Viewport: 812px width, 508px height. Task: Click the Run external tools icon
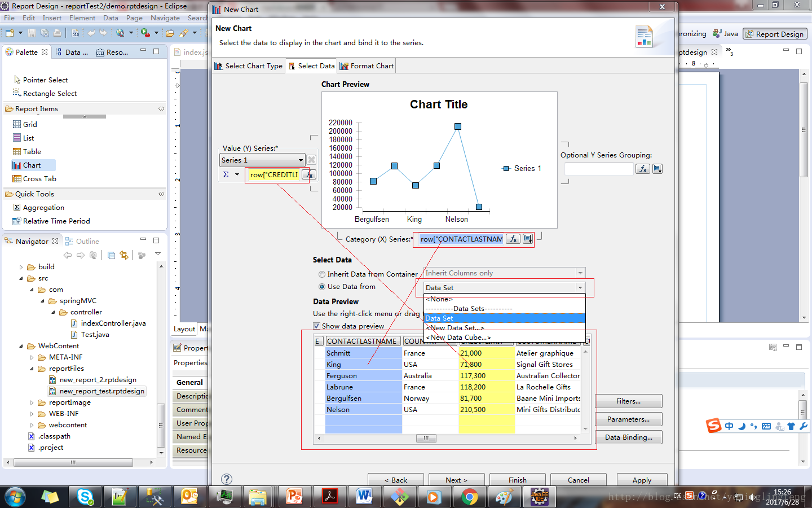145,33
